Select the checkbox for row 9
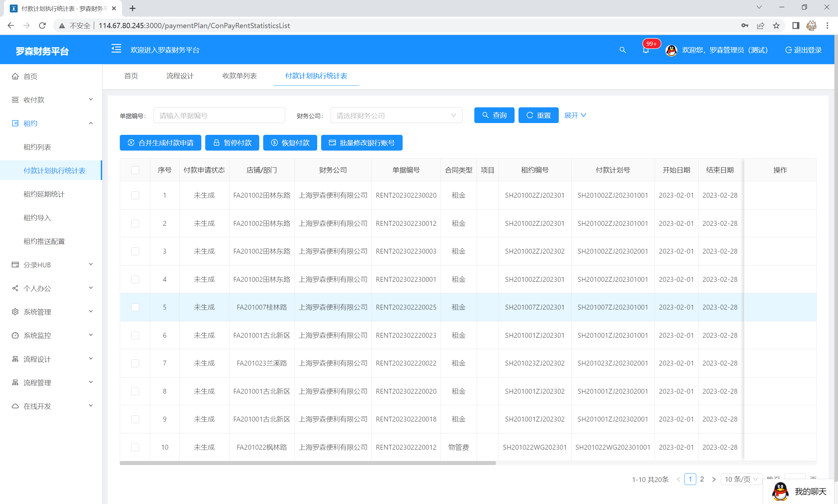The height and width of the screenshot is (504, 838). pyautogui.click(x=135, y=420)
